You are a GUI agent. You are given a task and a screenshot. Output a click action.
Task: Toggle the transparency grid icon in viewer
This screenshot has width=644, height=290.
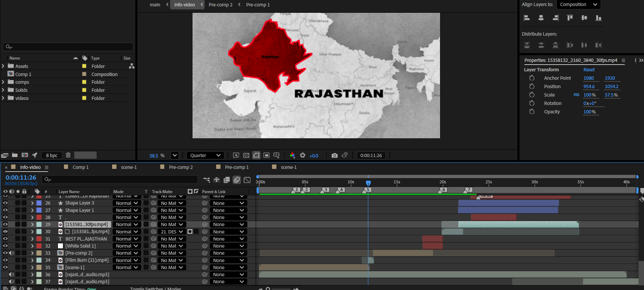[246, 155]
